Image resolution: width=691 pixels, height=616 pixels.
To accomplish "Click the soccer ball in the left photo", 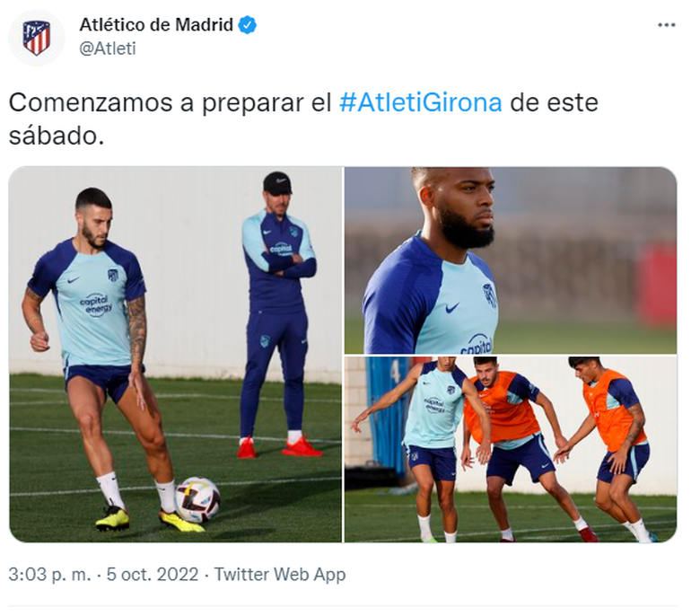I will [x=197, y=499].
